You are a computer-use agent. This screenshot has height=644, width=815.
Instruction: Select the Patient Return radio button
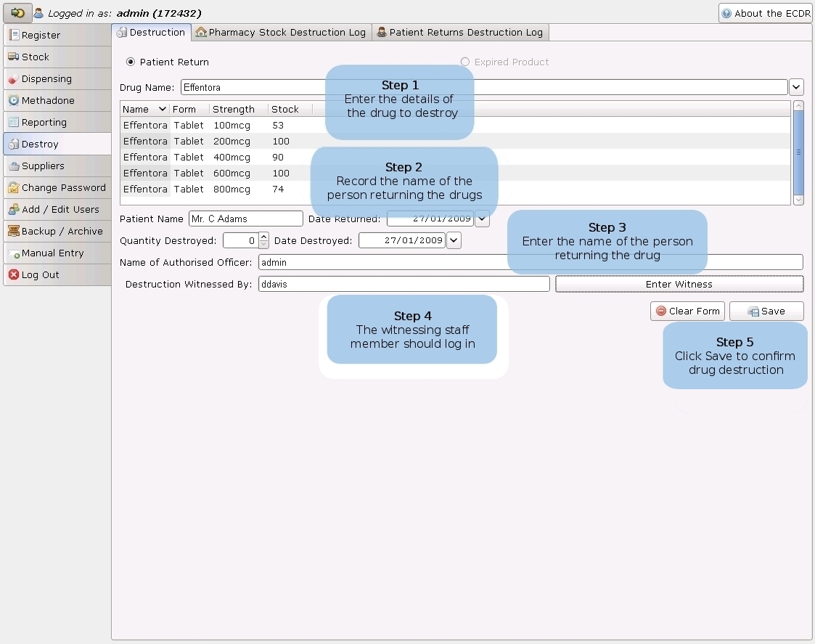click(131, 62)
